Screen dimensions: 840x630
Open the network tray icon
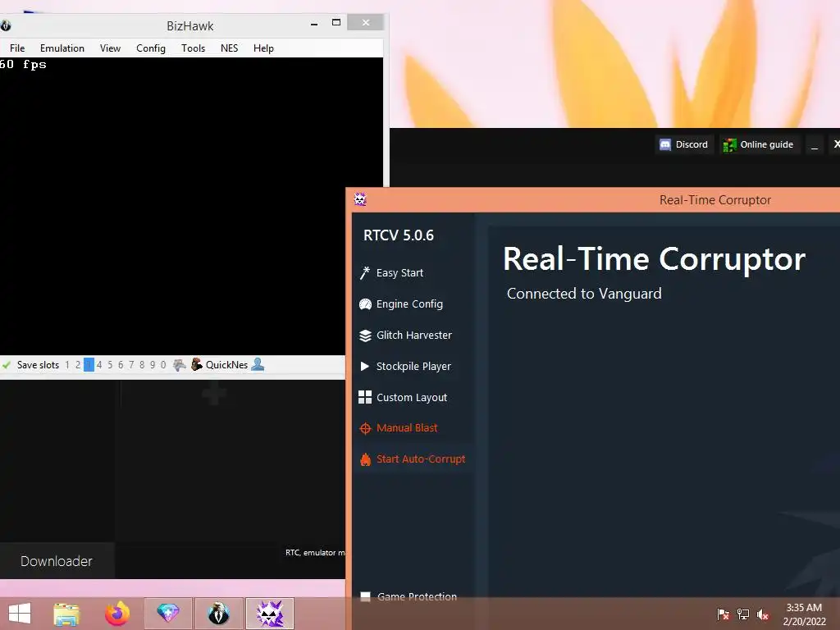click(x=743, y=614)
